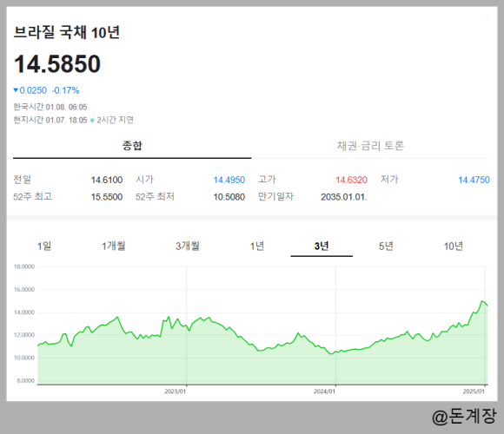Click the 12.0000 y-axis label

point(24,335)
